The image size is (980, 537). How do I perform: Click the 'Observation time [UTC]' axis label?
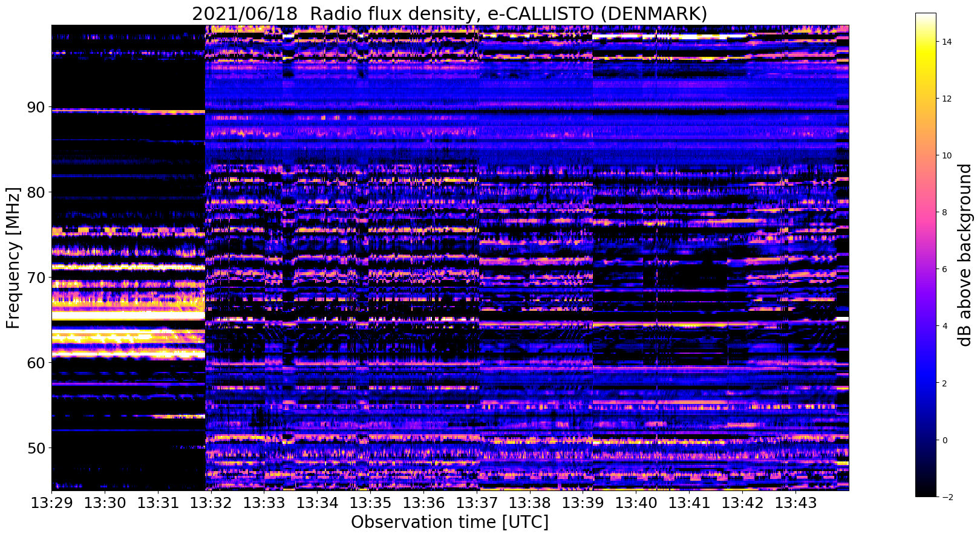(449, 522)
